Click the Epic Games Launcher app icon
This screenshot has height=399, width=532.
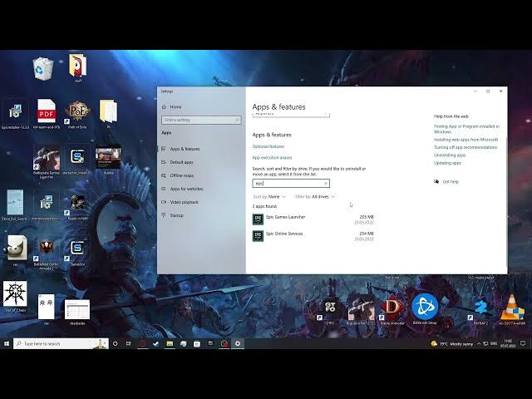(258, 219)
